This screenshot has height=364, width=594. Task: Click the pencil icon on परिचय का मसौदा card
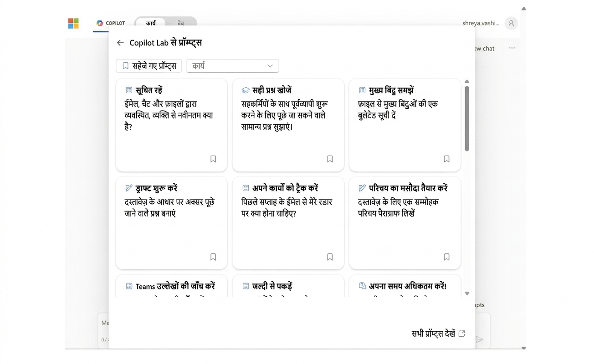(362, 188)
